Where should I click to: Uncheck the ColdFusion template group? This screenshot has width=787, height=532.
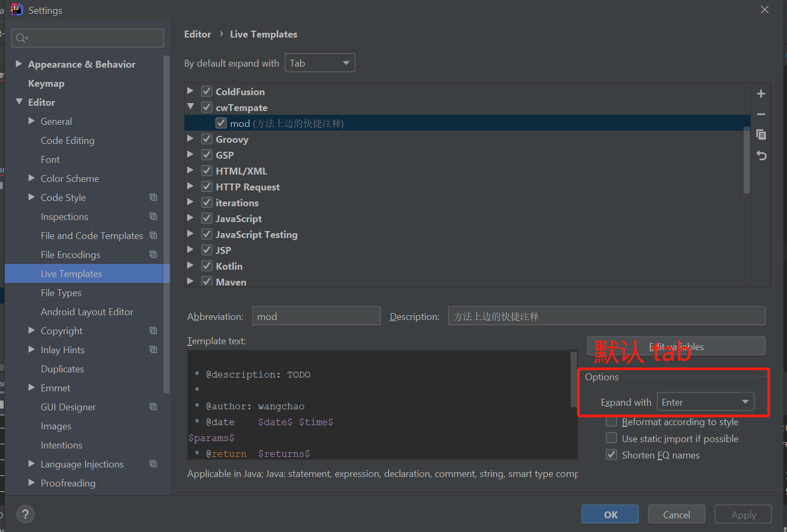point(207,91)
